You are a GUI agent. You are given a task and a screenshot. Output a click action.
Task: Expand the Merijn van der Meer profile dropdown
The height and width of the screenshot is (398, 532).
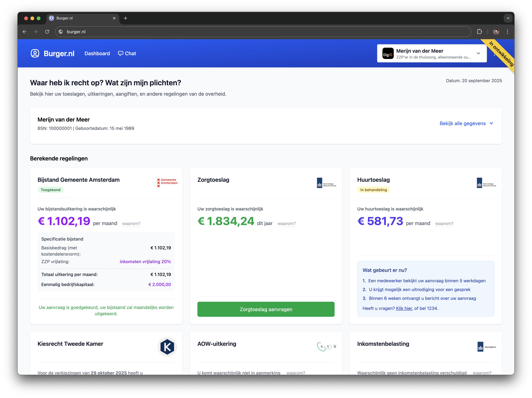[x=478, y=53]
